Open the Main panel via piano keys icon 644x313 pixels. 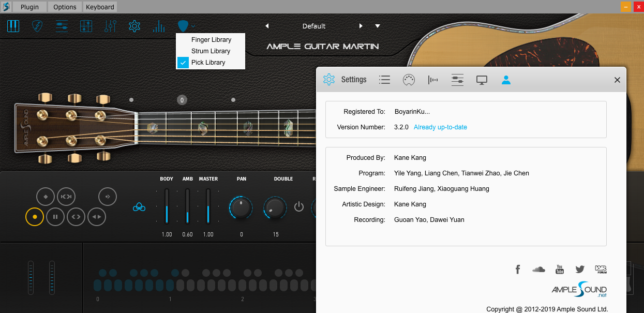[13, 26]
